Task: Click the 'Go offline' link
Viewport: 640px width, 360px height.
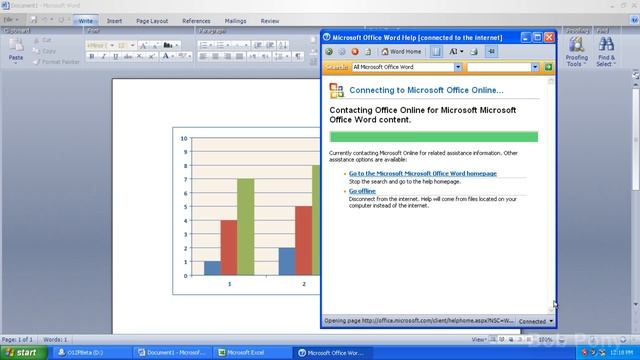Action: tap(362, 191)
